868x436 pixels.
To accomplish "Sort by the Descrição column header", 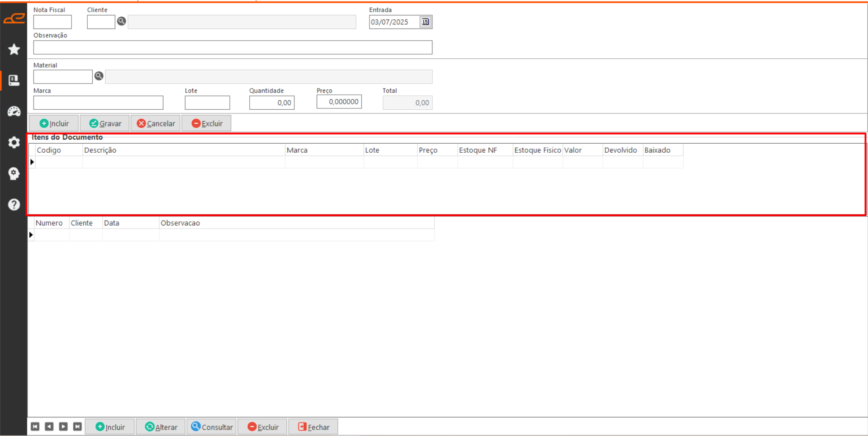I will click(183, 150).
